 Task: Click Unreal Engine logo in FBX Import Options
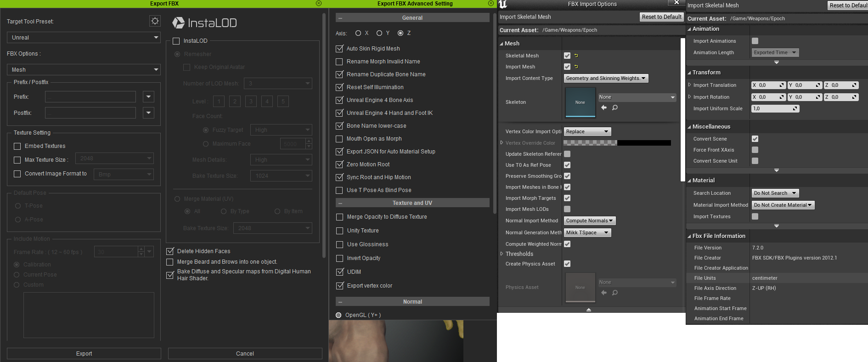(503, 4)
